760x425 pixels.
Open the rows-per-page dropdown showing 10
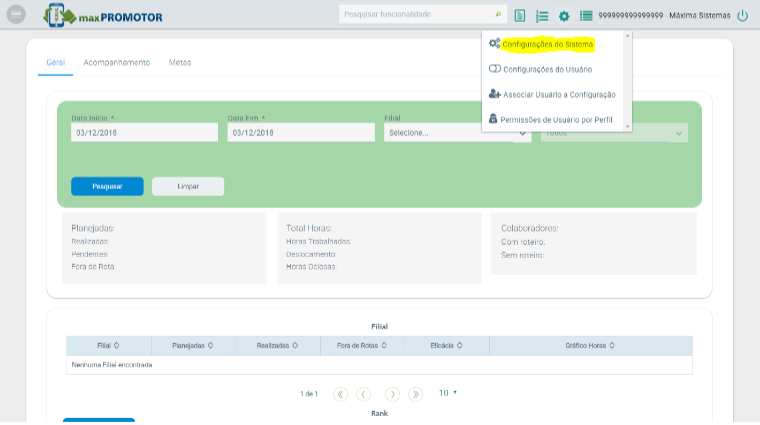447,393
